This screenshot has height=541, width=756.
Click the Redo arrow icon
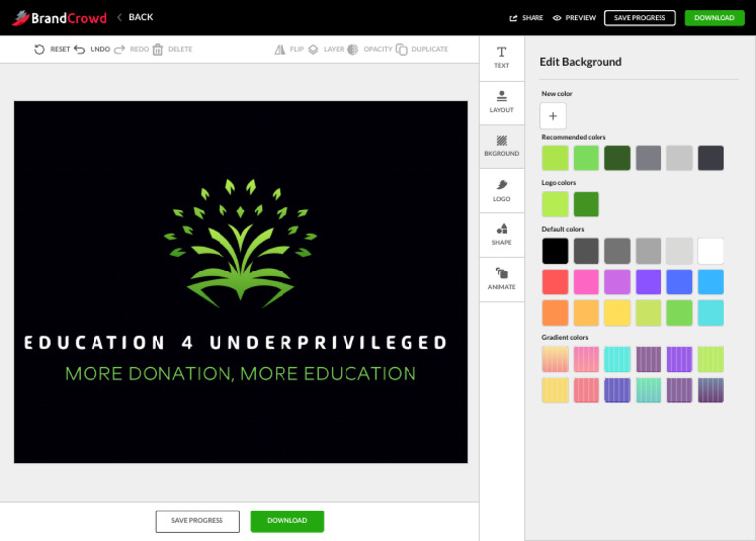(119, 49)
